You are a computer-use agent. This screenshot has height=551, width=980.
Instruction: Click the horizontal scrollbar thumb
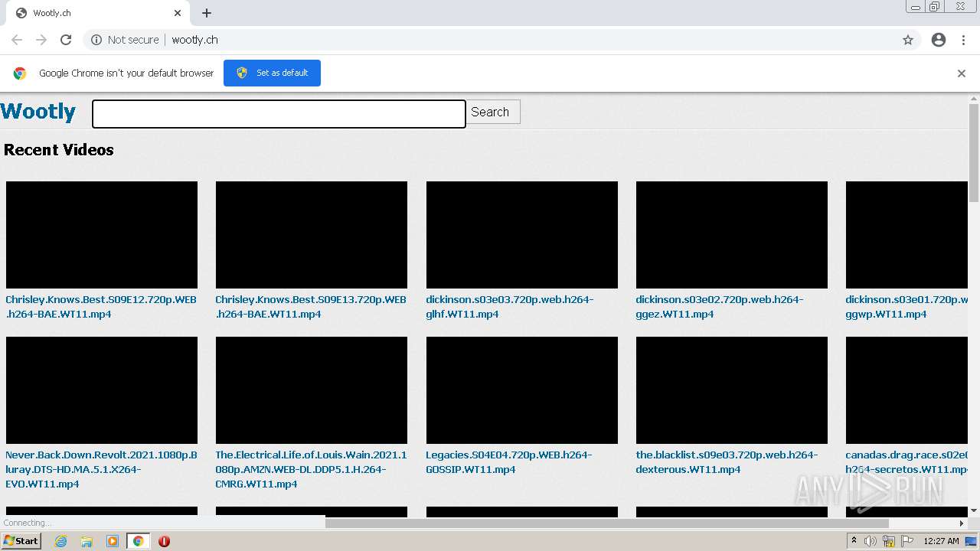[x=607, y=523]
